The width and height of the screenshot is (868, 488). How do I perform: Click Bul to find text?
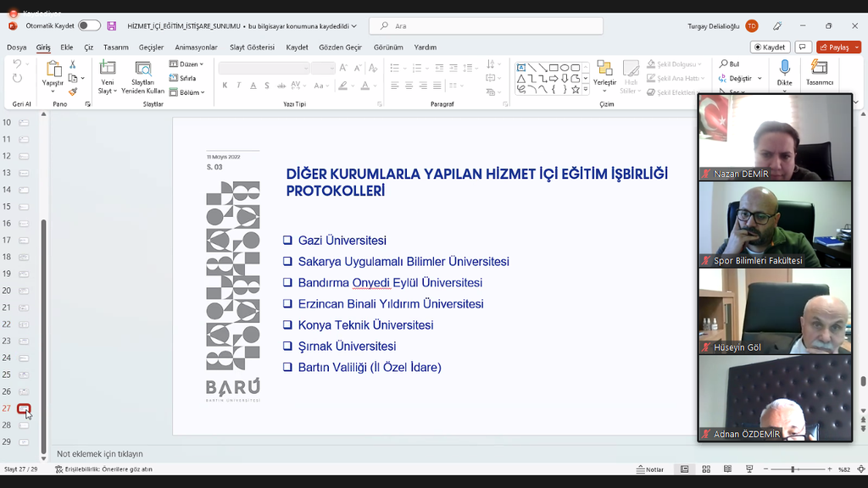click(729, 64)
